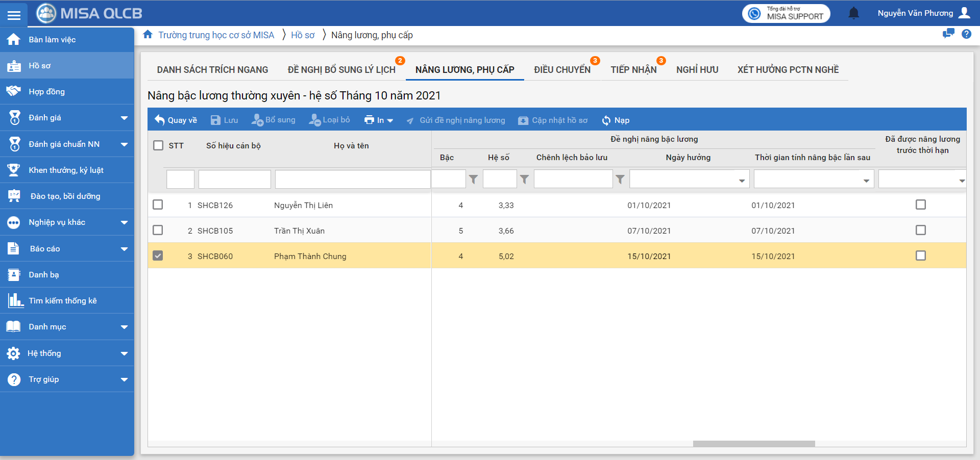Toggle the select-all checkbox beside STT
The width and height of the screenshot is (980, 460).
(158, 145)
